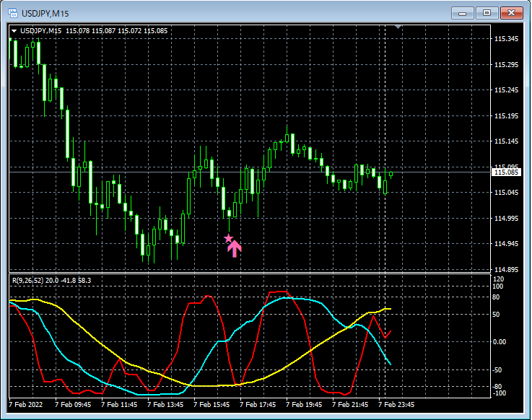The height and width of the screenshot is (420, 532).
Task: Click the 7 Feb 19:45 time label
Action: (x=304, y=404)
